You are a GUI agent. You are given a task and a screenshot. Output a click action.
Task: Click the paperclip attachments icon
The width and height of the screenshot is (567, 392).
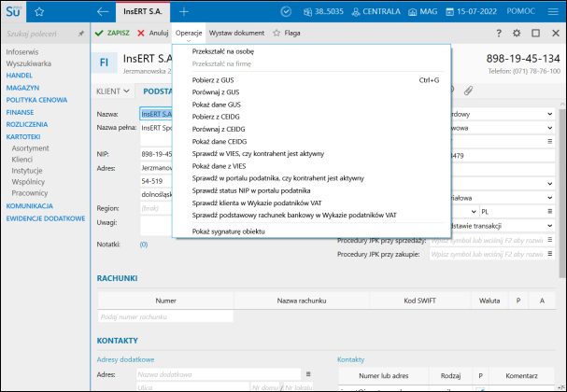click(468, 91)
